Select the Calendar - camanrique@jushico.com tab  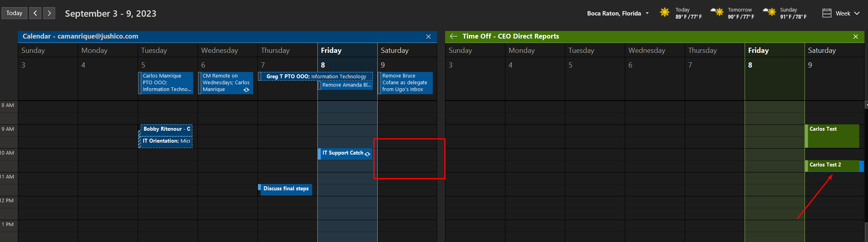pos(81,36)
